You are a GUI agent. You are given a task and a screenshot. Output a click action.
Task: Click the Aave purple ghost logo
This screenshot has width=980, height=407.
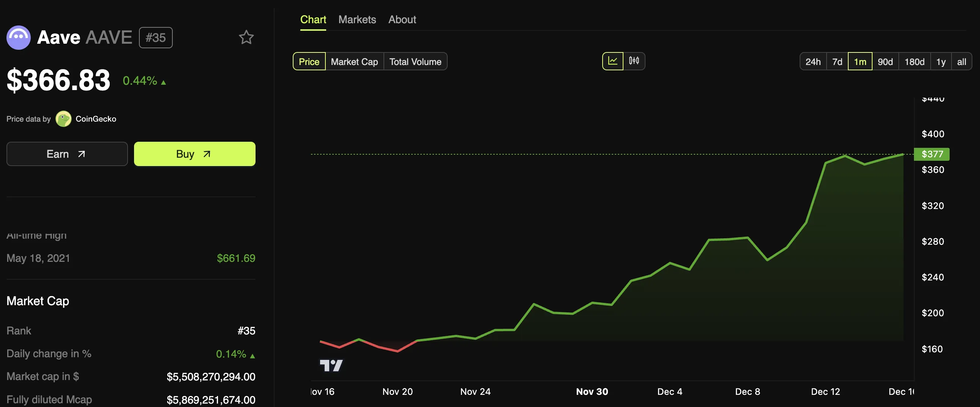pos(18,37)
